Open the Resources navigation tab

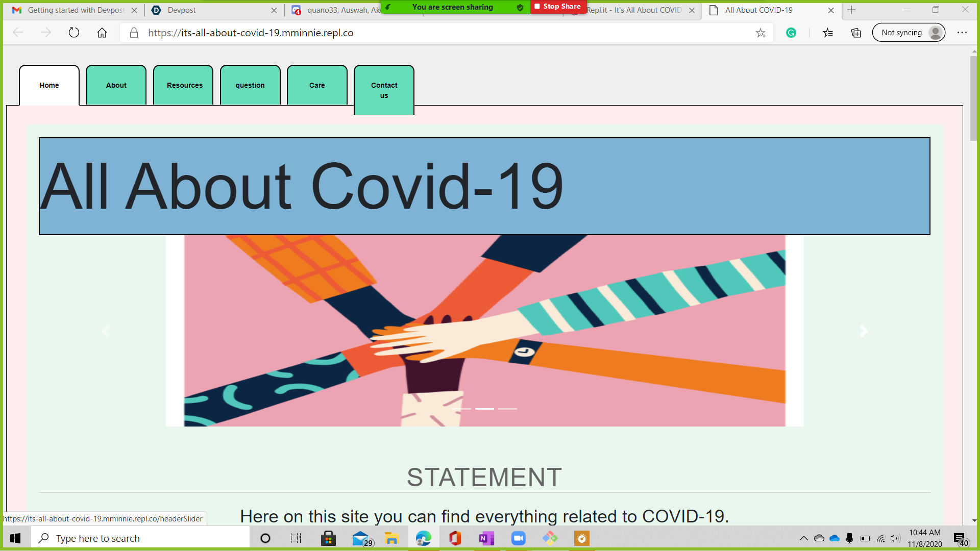184,85
